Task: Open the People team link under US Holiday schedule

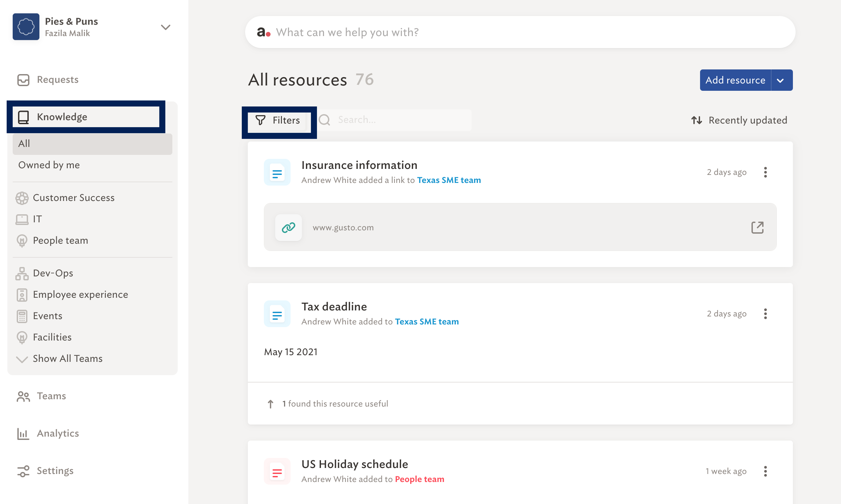Action: click(419, 479)
